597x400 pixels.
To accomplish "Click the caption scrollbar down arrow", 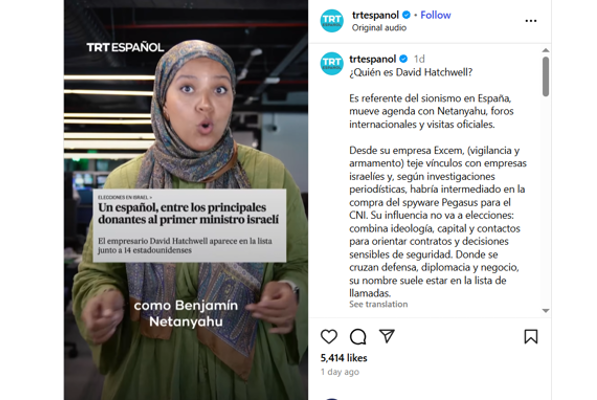I will [x=546, y=311].
